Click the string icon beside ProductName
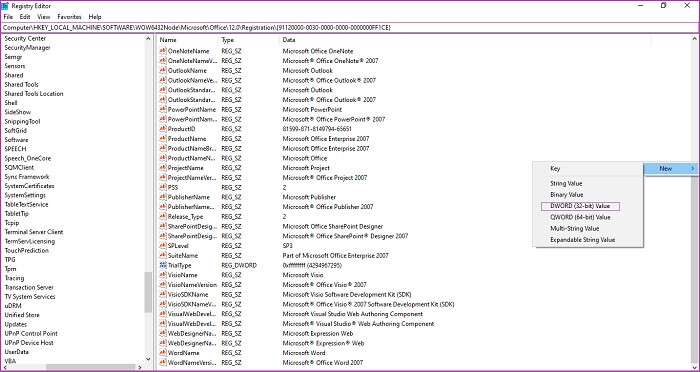This screenshot has width=700, height=372. pyautogui.click(x=163, y=138)
